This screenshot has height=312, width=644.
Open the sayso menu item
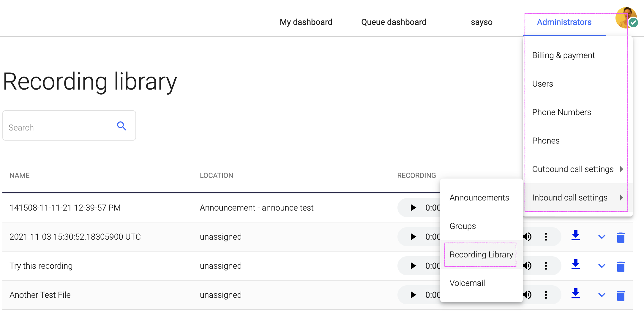tap(482, 22)
